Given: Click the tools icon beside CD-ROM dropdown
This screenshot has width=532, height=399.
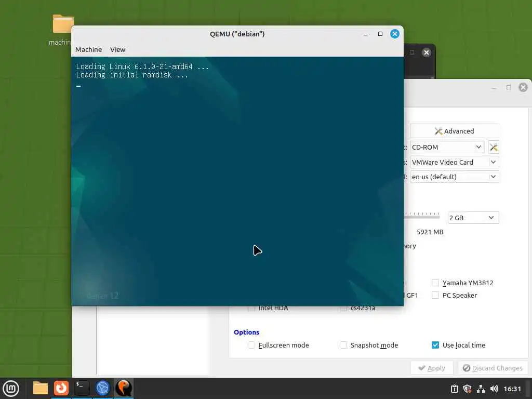Looking at the screenshot, I should coord(494,147).
